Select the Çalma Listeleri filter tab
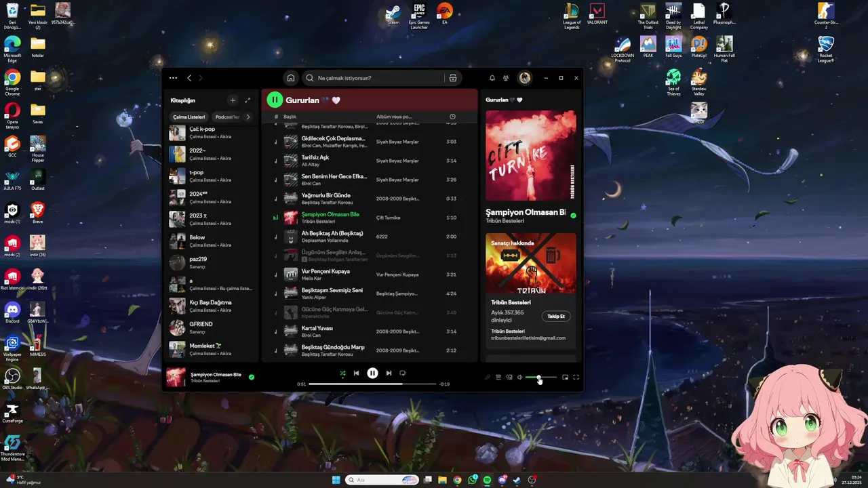 189,117
